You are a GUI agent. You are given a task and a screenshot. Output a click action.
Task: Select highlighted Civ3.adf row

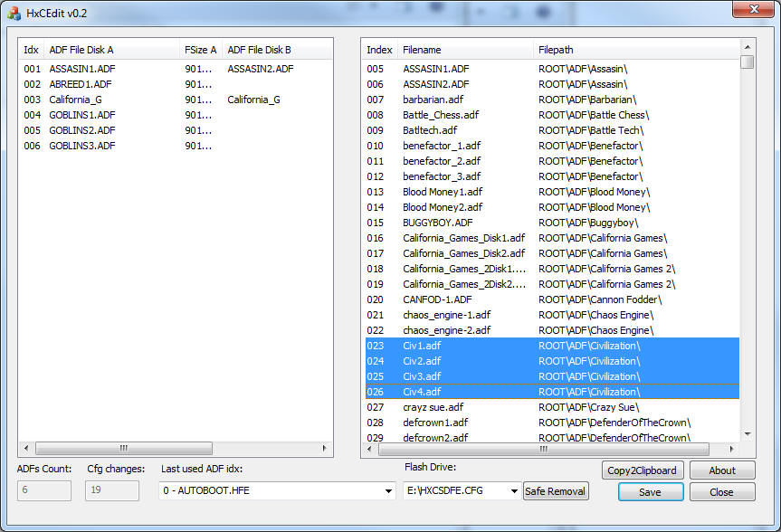coord(552,376)
